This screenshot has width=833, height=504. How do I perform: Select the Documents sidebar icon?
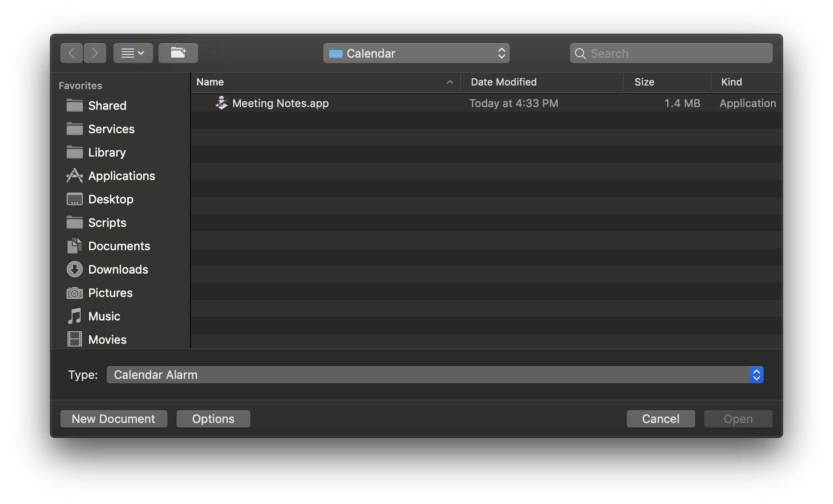75,246
